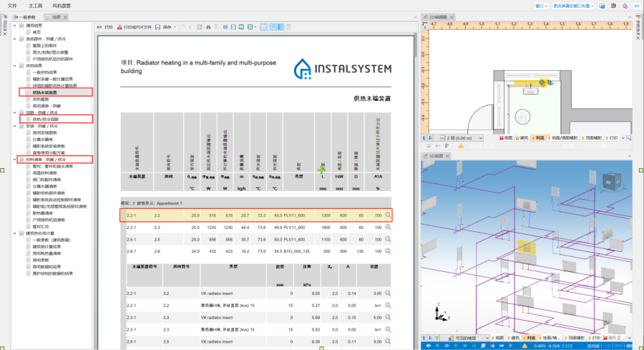The height and width of the screenshot is (350, 644).
Task: Switch to the 一般参数 tab
Action: (24, 17)
